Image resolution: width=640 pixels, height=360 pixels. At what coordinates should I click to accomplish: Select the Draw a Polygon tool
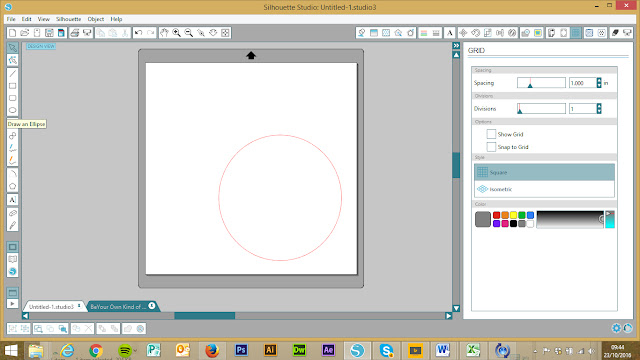point(13,186)
